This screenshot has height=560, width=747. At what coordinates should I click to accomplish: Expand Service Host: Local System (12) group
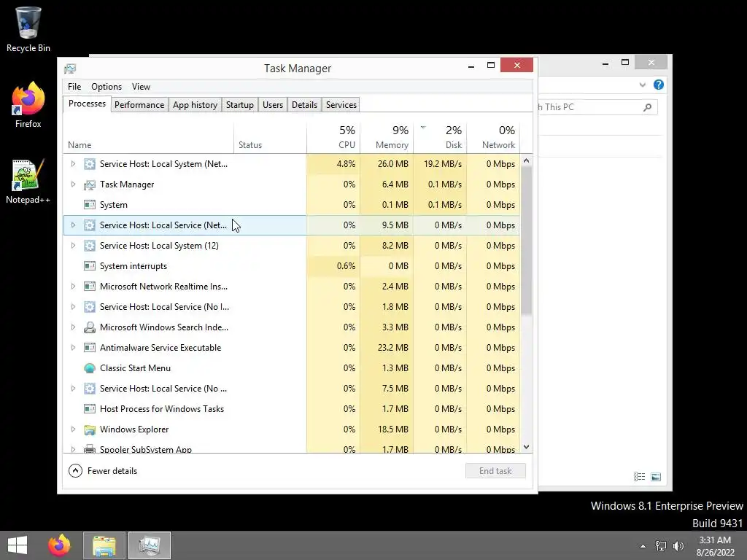[x=73, y=246]
